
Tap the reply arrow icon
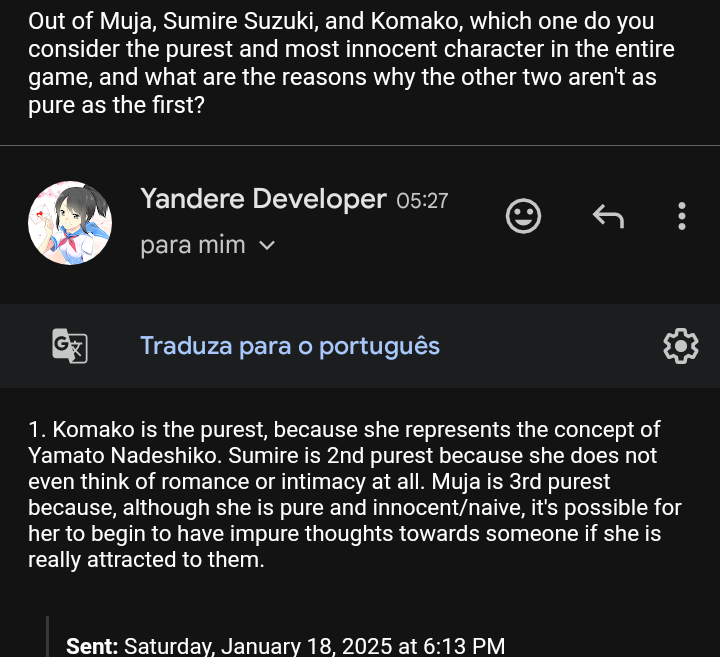tap(608, 216)
